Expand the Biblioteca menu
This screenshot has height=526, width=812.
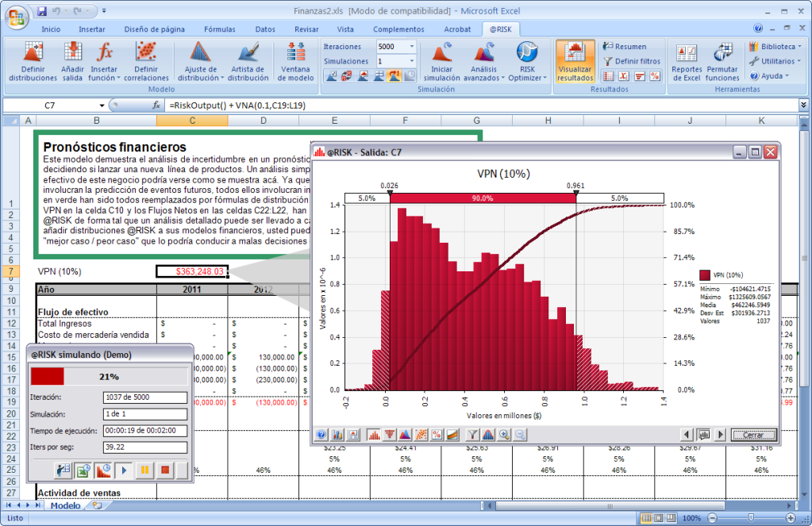[x=775, y=47]
